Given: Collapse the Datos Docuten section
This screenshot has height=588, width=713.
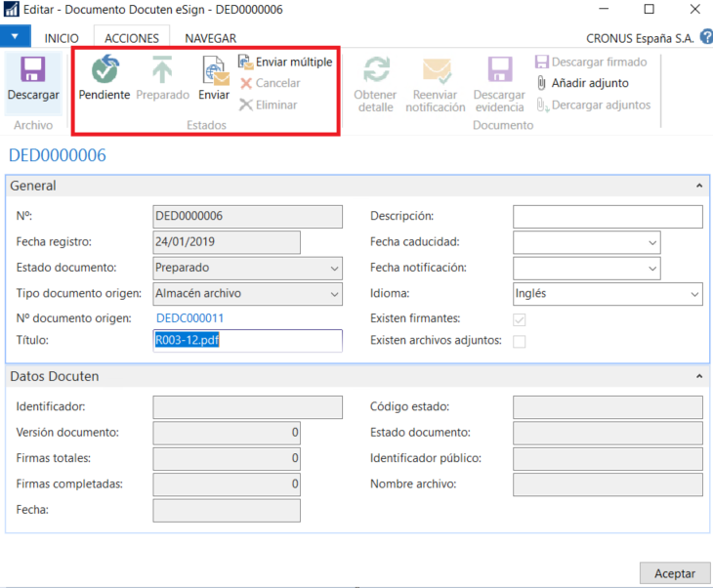Looking at the screenshot, I should [x=699, y=376].
